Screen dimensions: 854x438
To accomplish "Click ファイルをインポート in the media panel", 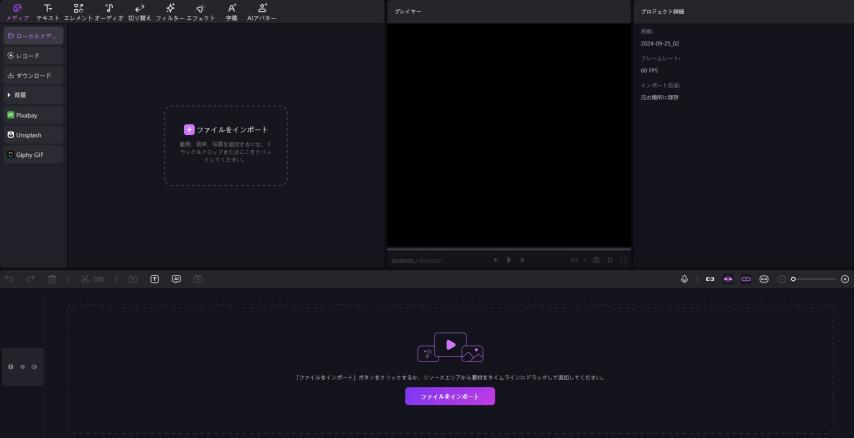I will pyautogui.click(x=226, y=130).
